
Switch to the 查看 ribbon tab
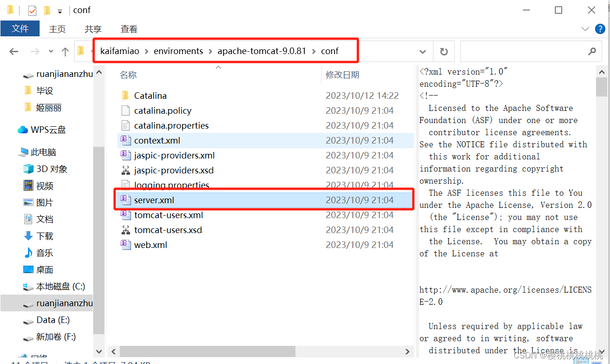[x=129, y=29]
